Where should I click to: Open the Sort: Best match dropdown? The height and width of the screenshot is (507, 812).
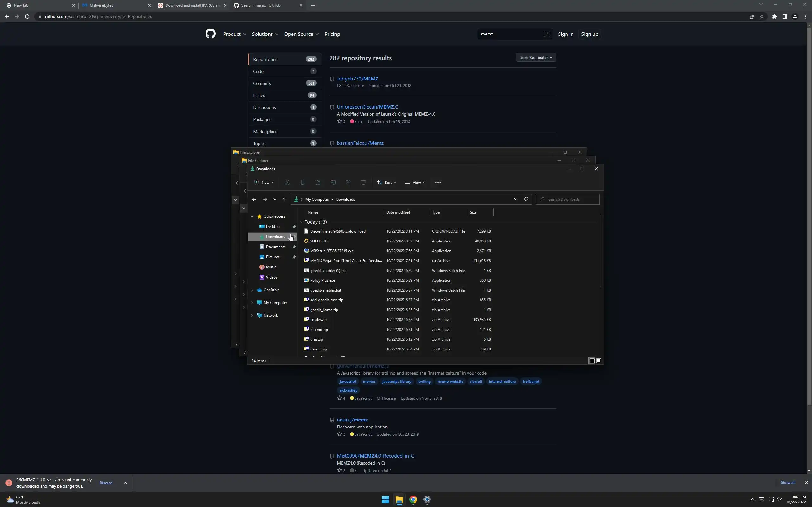535,58
